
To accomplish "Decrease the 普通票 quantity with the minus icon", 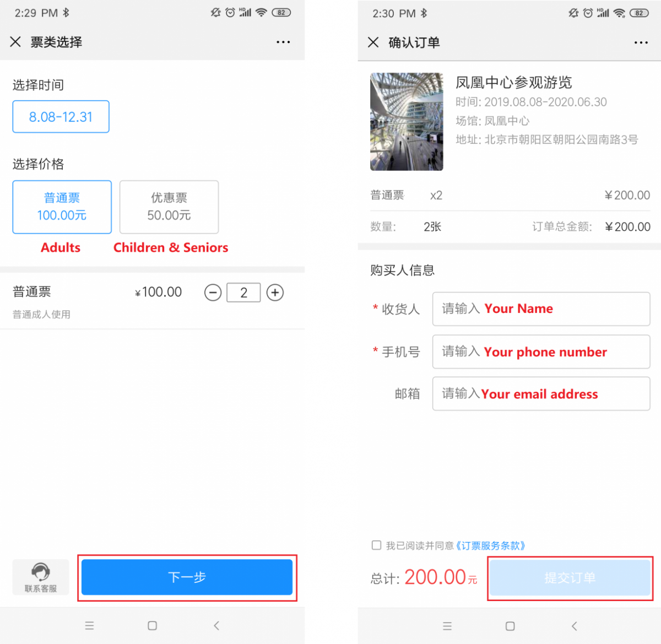I will [213, 293].
